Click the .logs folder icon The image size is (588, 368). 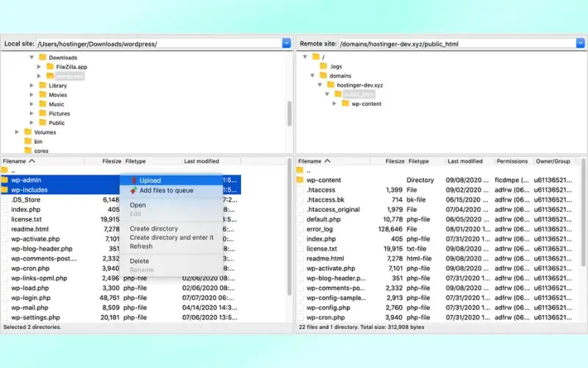tap(323, 66)
